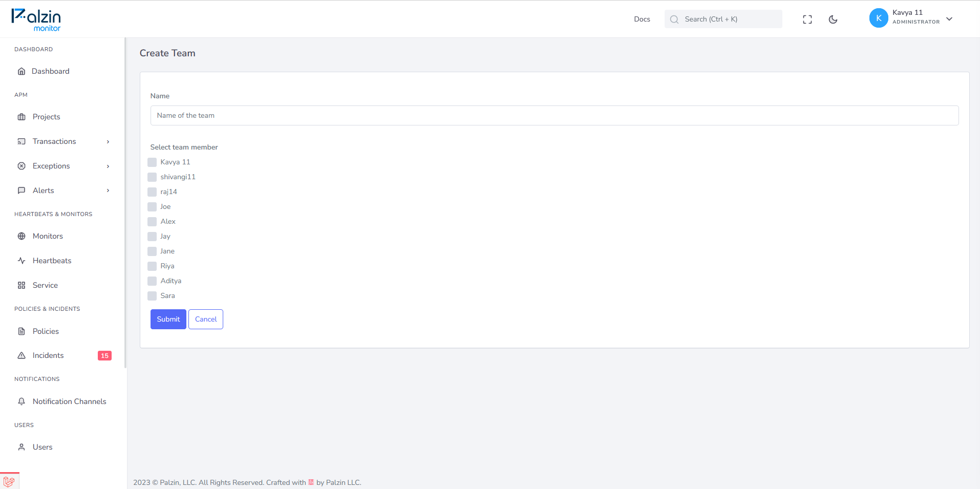Cancel team creation
The height and width of the screenshot is (489, 980).
(206, 319)
